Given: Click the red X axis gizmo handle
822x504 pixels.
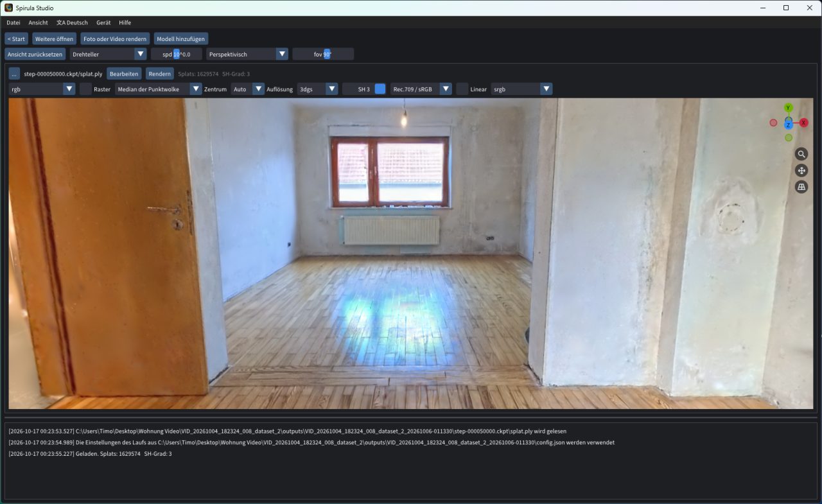Looking at the screenshot, I should click(803, 123).
